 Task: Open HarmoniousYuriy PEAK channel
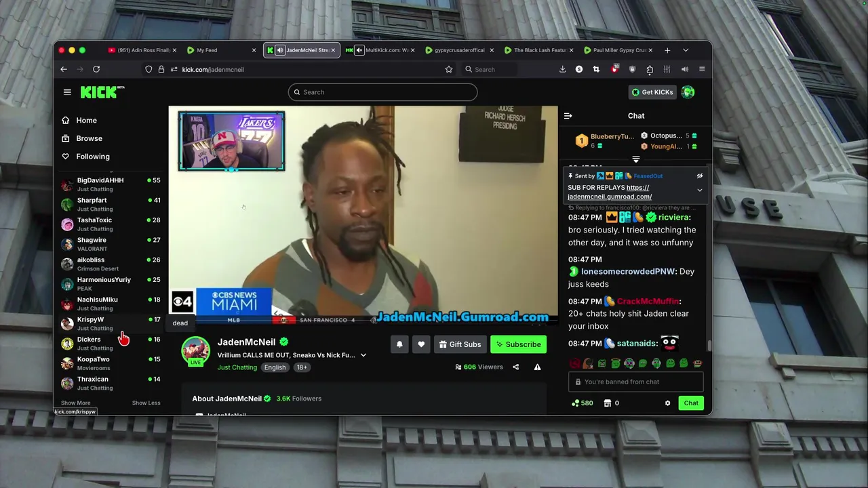coord(111,283)
